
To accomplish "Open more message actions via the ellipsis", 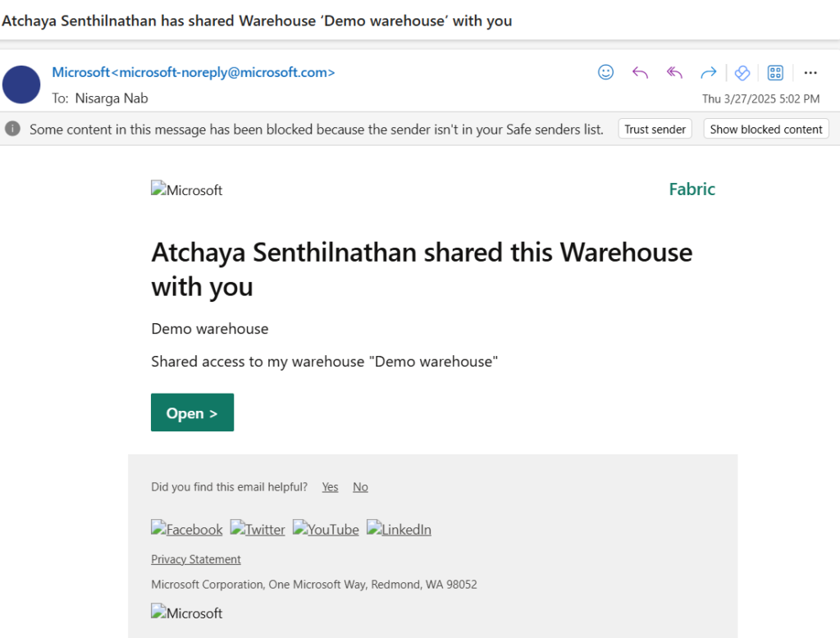I will click(x=810, y=72).
